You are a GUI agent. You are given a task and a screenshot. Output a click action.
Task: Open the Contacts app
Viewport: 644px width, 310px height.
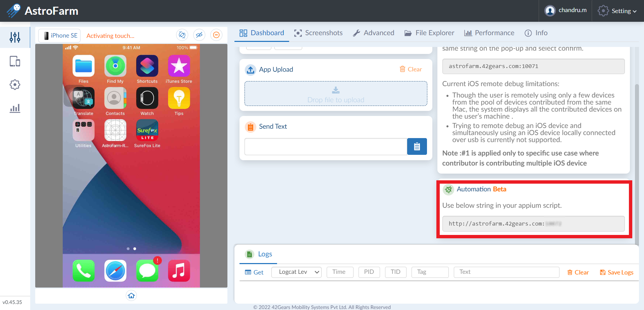(x=115, y=98)
